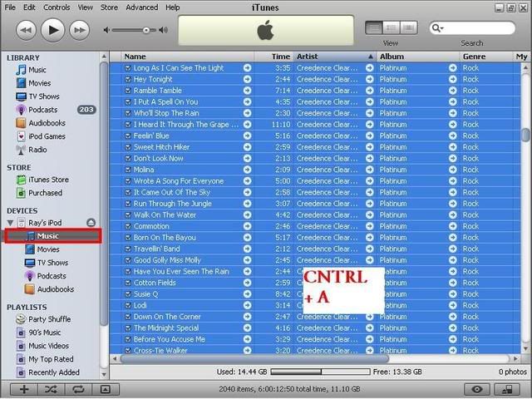Select Music under Ray's iPod
532x399 pixels.
coord(52,236)
